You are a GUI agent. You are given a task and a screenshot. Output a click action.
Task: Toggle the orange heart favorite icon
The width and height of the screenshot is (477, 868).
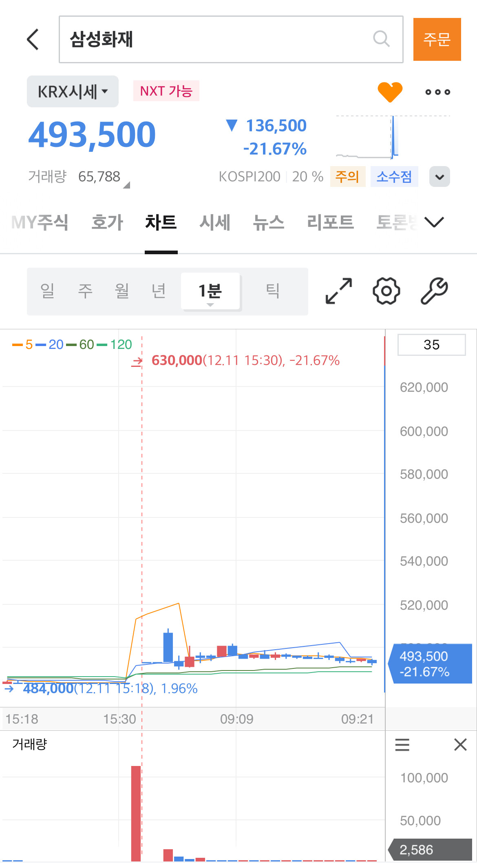(x=390, y=92)
